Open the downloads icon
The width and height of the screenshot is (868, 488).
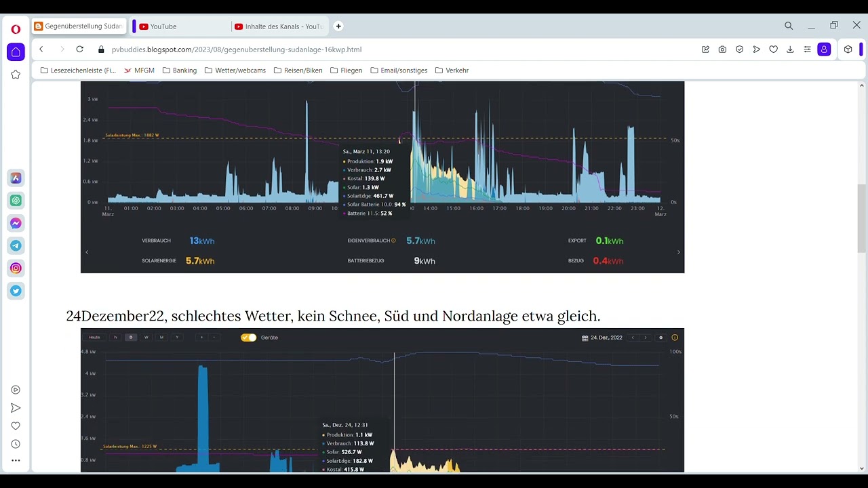tap(790, 49)
